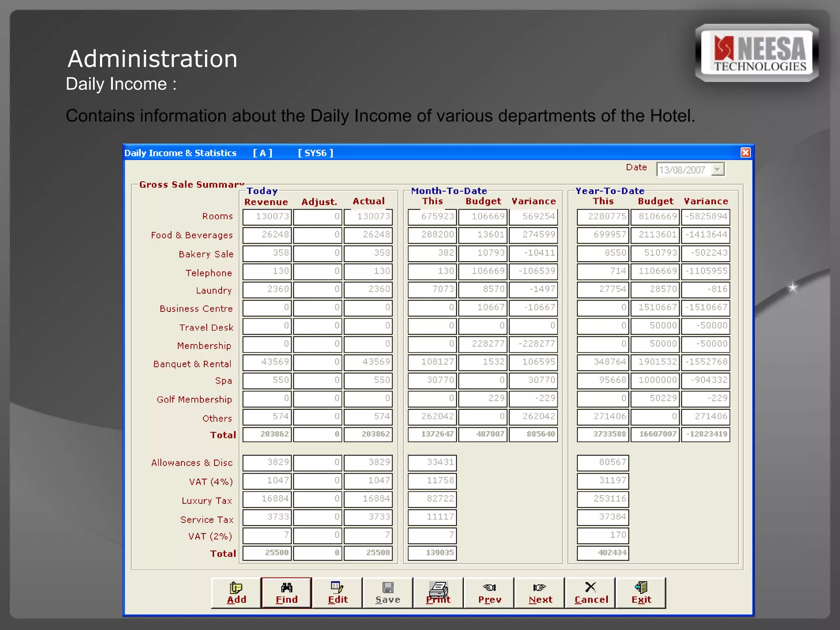Click VAT (4%) Revenue field 1047

(x=267, y=481)
